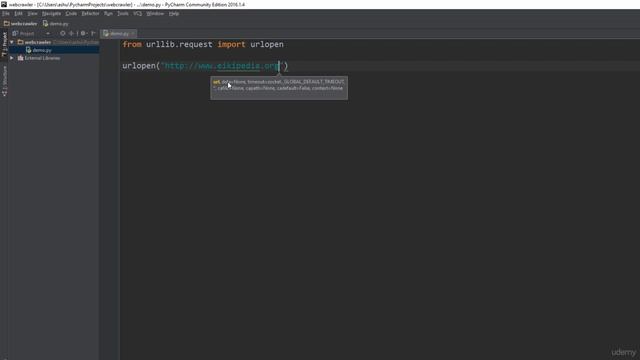
Task: Click 'urllib.request' in the import line
Action: (179, 44)
